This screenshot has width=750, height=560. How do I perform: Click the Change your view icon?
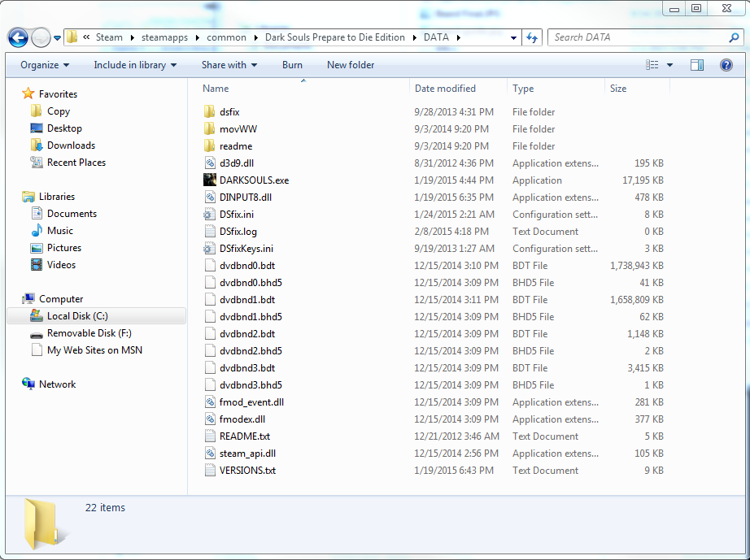tap(652, 65)
